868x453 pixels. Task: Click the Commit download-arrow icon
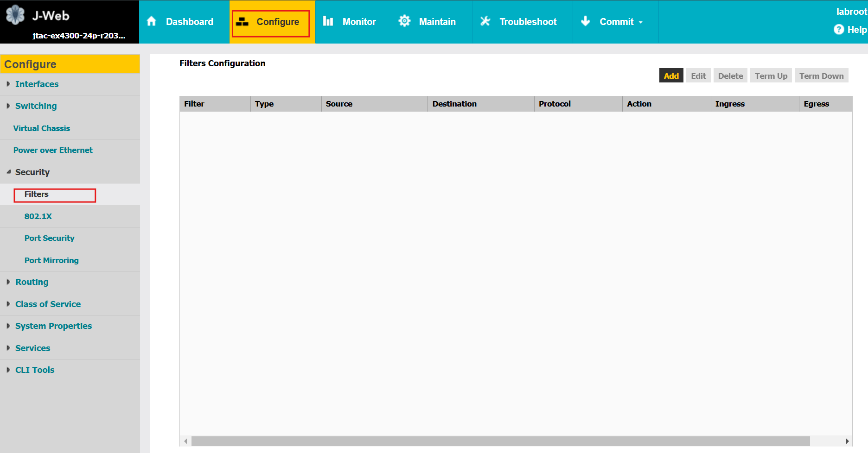coord(585,21)
